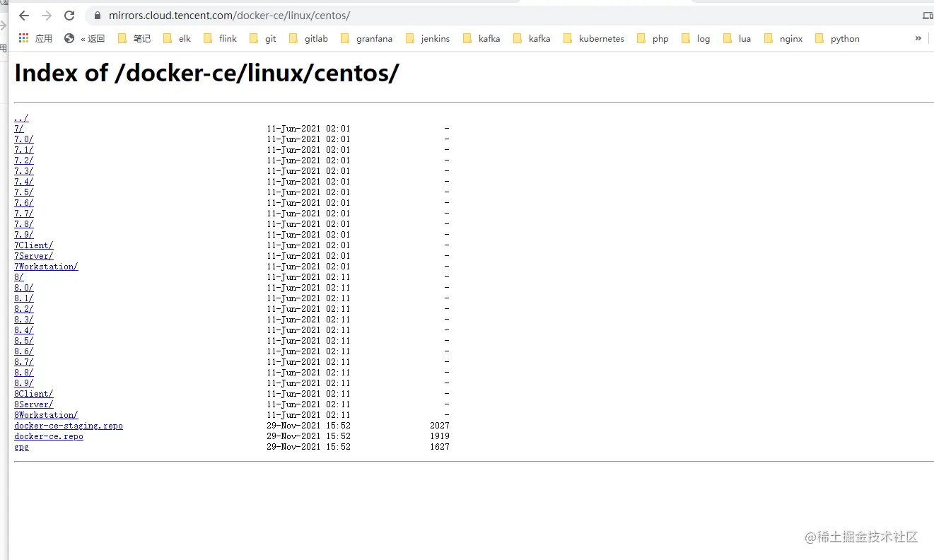Screen dimensions: 934x560
Task: Open the Apps grid shortcut in bookmarks bar
Action: coord(35,38)
